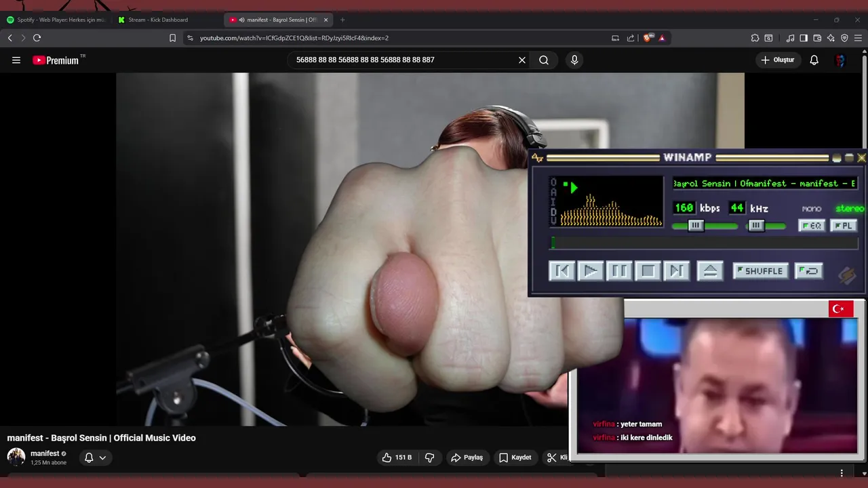
Task: Open the media control music note icon
Action: click(790, 38)
